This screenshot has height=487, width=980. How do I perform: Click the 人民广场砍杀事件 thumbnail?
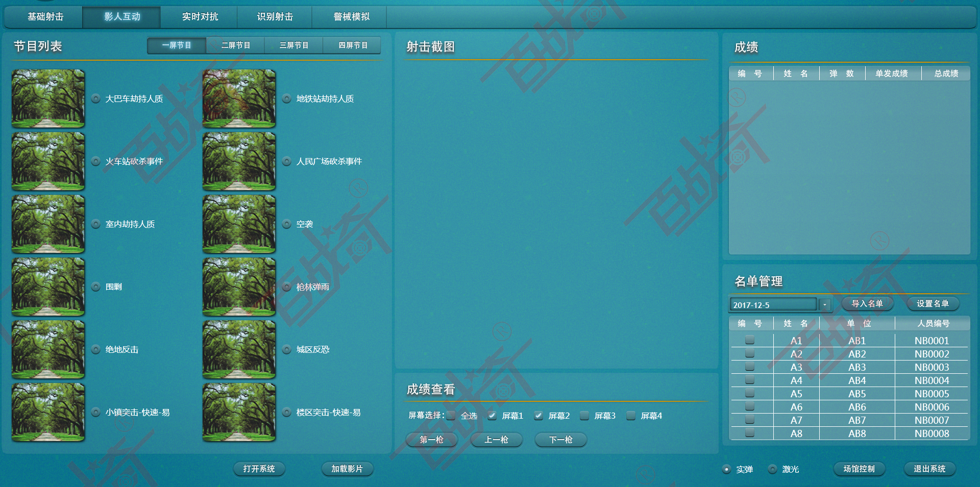coord(239,161)
